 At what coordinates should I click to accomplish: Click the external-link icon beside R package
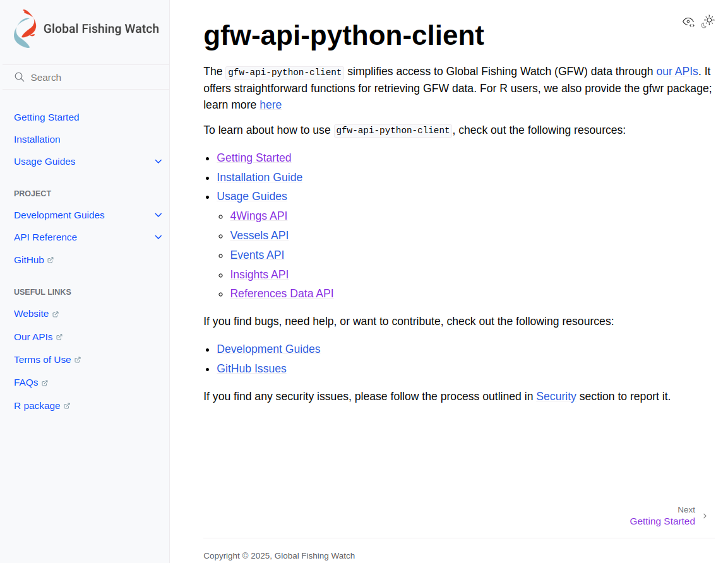(67, 406)
